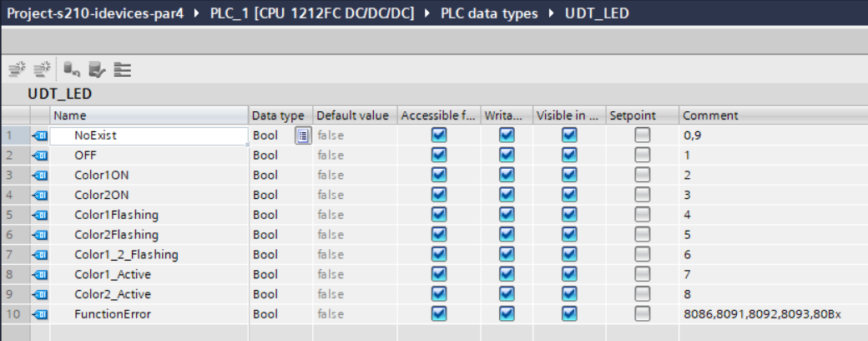Click the Add row toolbar icon
Image resolution: width=868 pixels, height=341 pixels.
coord(43,69)
